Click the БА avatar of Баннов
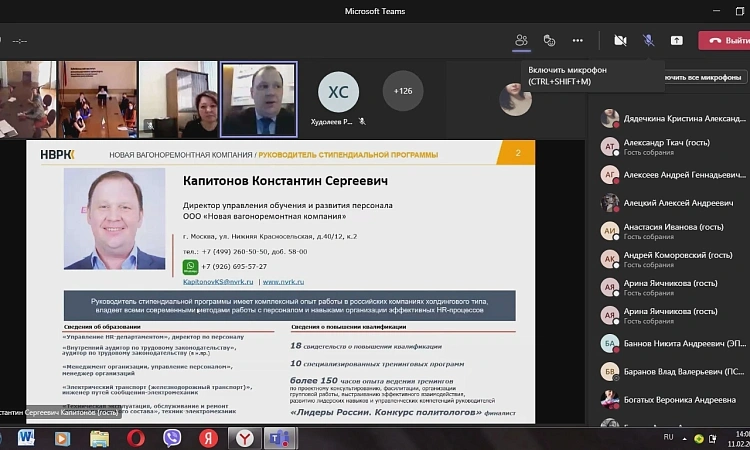 coord(610,343)
